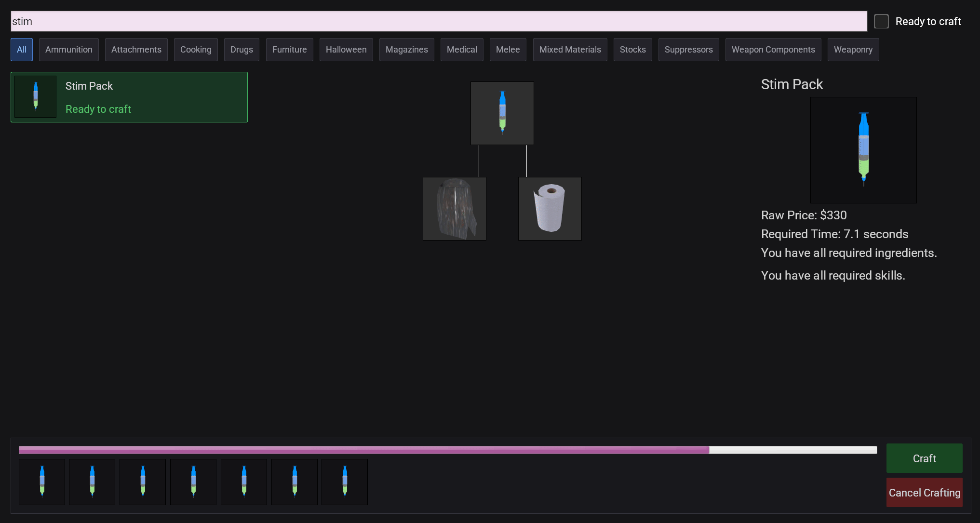
Task: Select the Ammunition category
Action: tap(68, 49)
